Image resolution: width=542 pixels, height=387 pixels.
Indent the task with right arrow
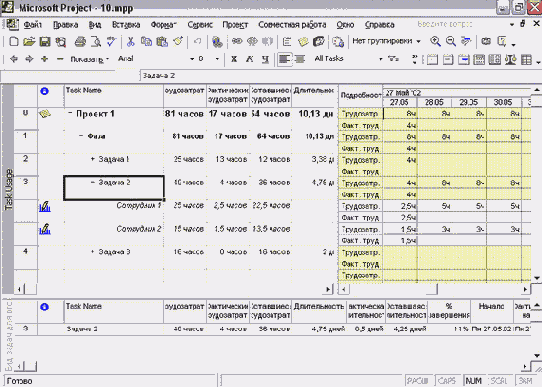29,59
